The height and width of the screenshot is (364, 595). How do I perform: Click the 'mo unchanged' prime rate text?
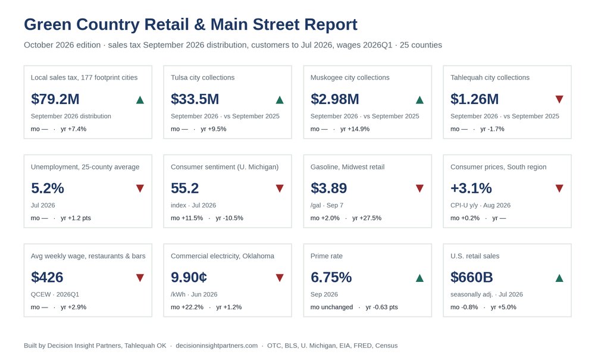tap(331, 307)
